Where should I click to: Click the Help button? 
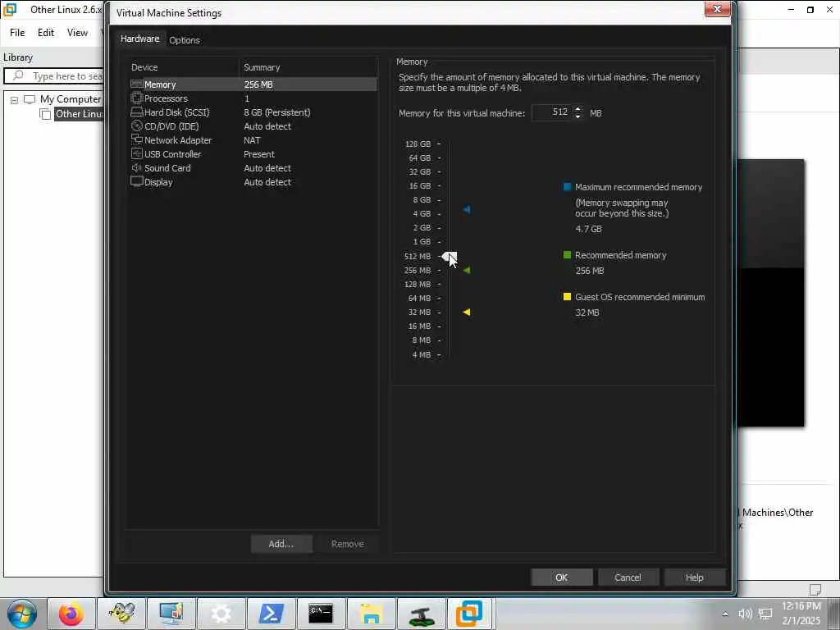pos(694,577)
